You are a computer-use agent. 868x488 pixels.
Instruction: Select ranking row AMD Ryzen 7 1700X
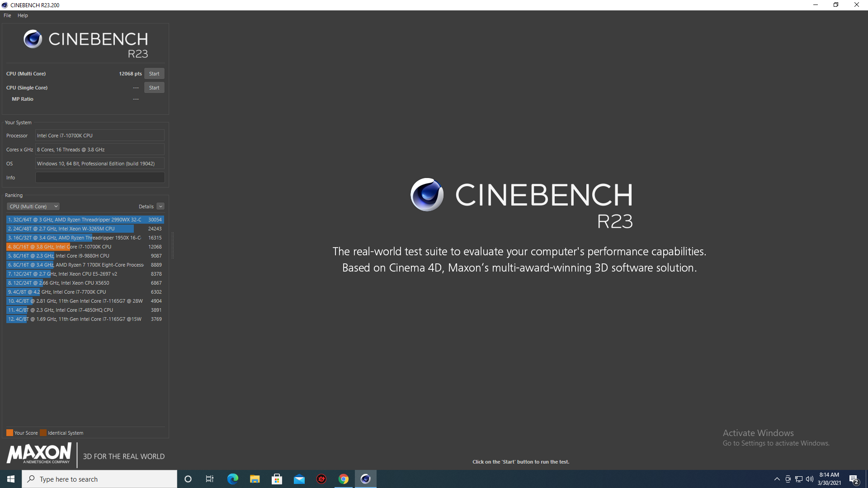85,265
